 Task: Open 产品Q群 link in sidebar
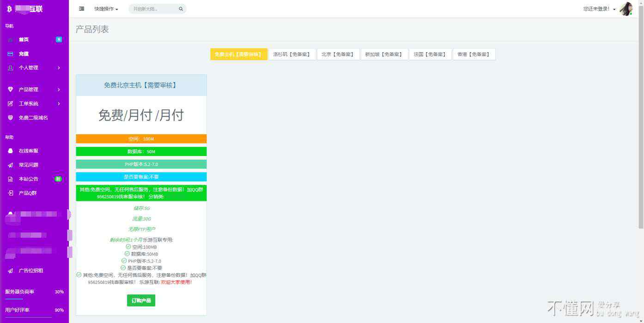pyautogui.click(x=27, y=193)
